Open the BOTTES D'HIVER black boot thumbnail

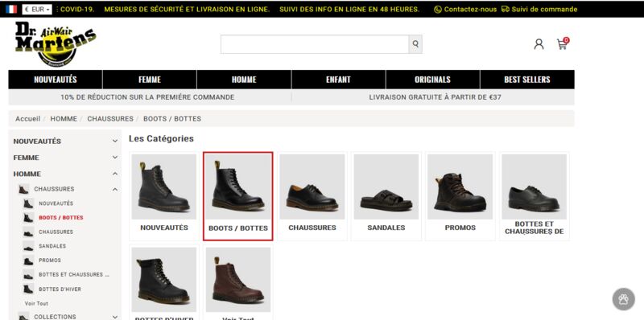click(164, 279)
